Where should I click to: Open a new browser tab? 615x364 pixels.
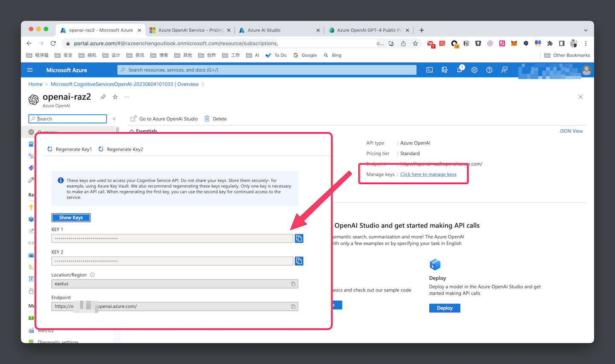point(422,30)
